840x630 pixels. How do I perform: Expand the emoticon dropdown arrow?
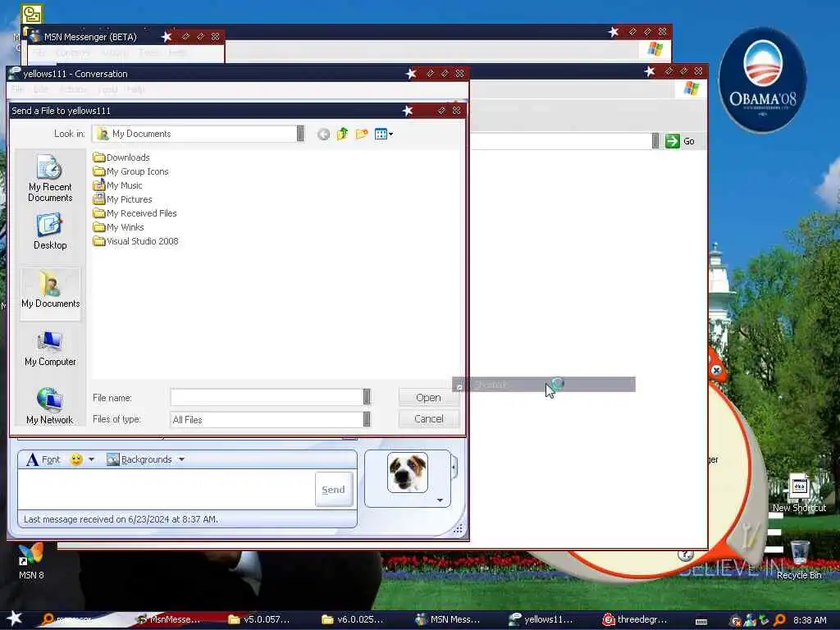[92, 459]
